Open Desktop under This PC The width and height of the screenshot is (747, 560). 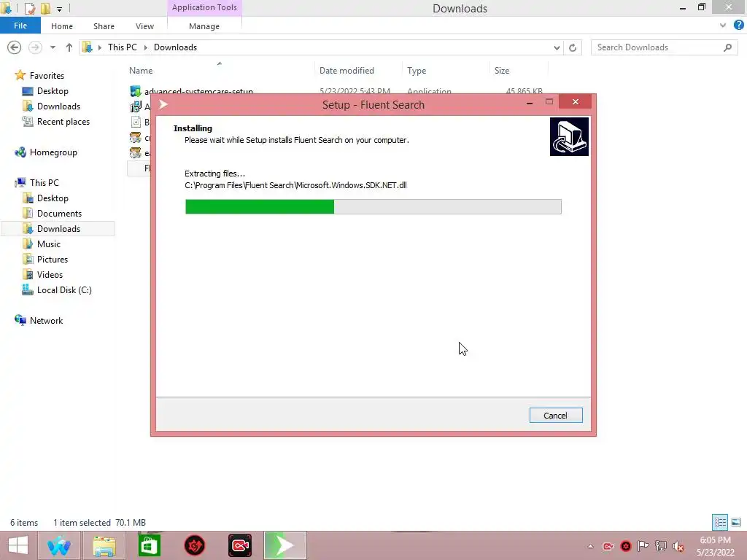click(x=53, y=198)
